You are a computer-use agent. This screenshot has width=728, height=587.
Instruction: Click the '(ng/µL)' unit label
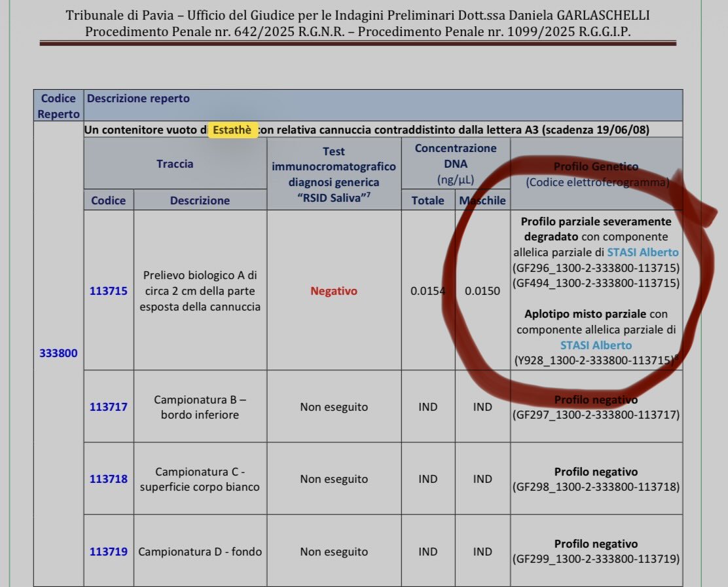456,180
